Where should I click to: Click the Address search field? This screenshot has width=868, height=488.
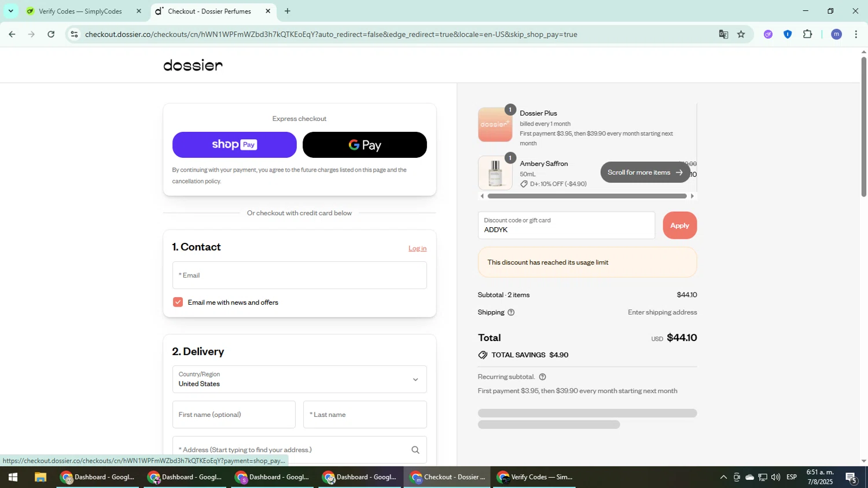point(299,450)
